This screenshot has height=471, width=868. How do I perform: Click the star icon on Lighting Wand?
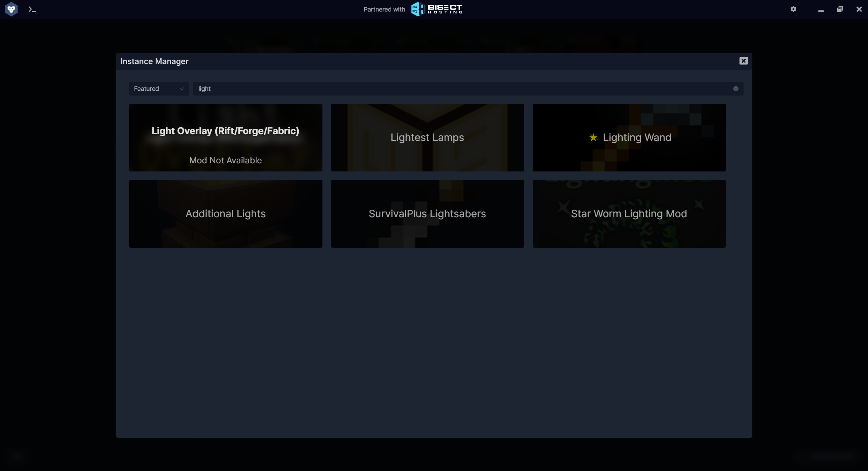click(x=593, y=138)
